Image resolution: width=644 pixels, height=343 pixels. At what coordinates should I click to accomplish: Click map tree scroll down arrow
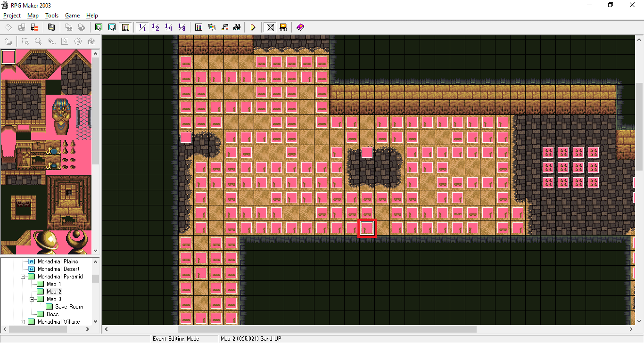(96, 321)
